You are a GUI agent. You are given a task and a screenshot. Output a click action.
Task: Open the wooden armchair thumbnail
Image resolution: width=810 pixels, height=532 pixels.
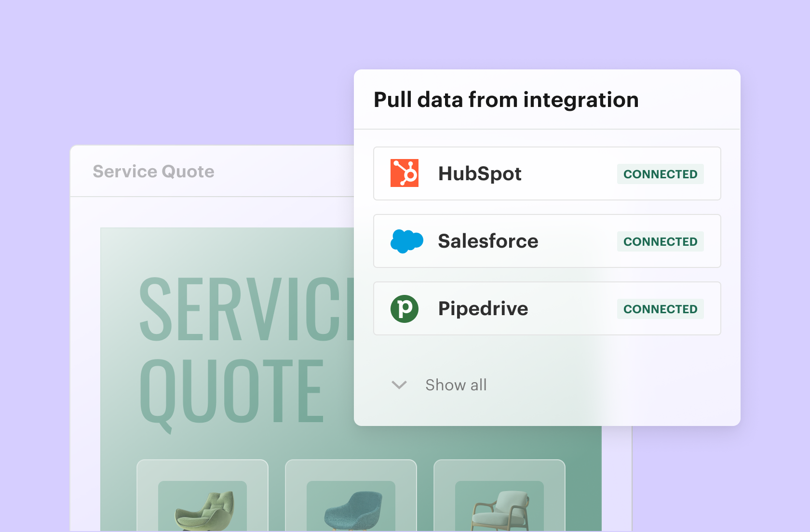coord(499,506)
